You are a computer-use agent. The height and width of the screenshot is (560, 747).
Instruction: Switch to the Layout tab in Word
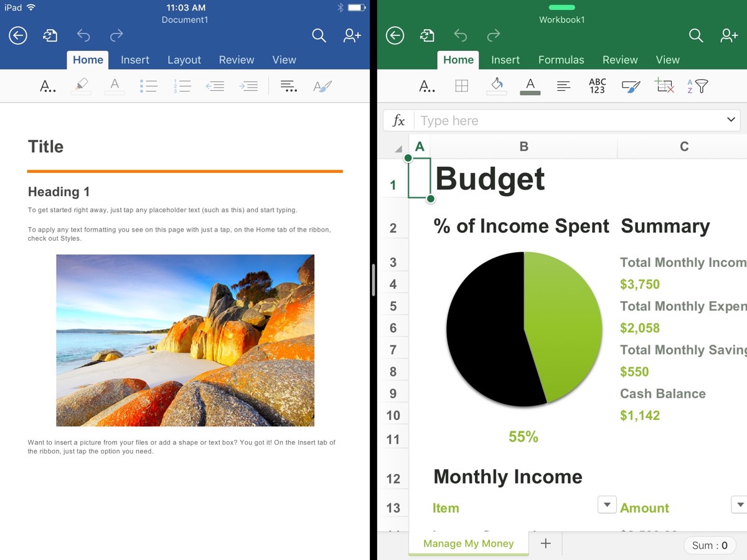[184, 60]
